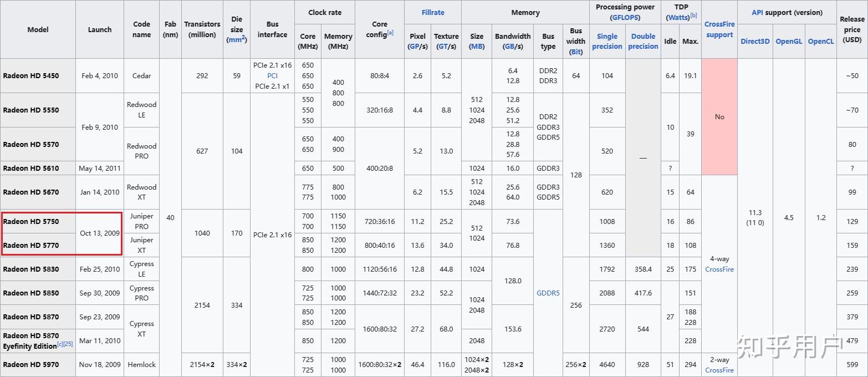Image resolution: width=868 pixels, height=377 pixels.
Task: Open the OpenGL column link
Action: click(789, 42)
